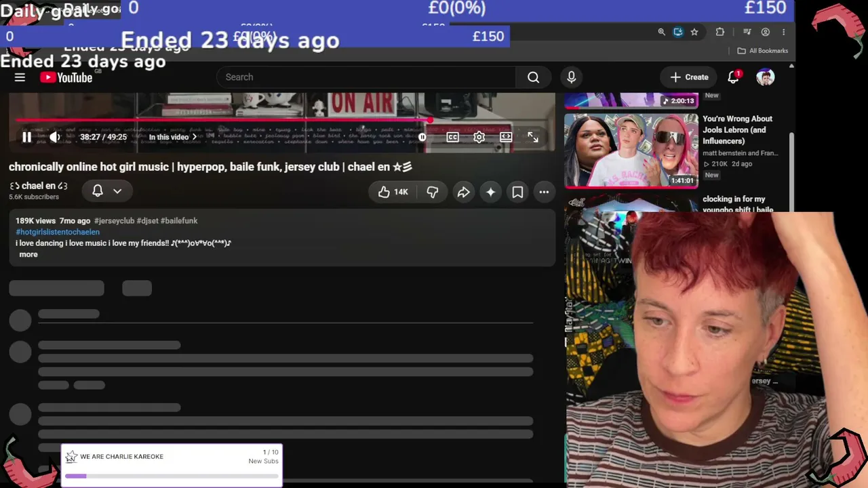Toggle closed captions on the video
The width and height of the screenshot is (868, 488).
coord(452,137)
